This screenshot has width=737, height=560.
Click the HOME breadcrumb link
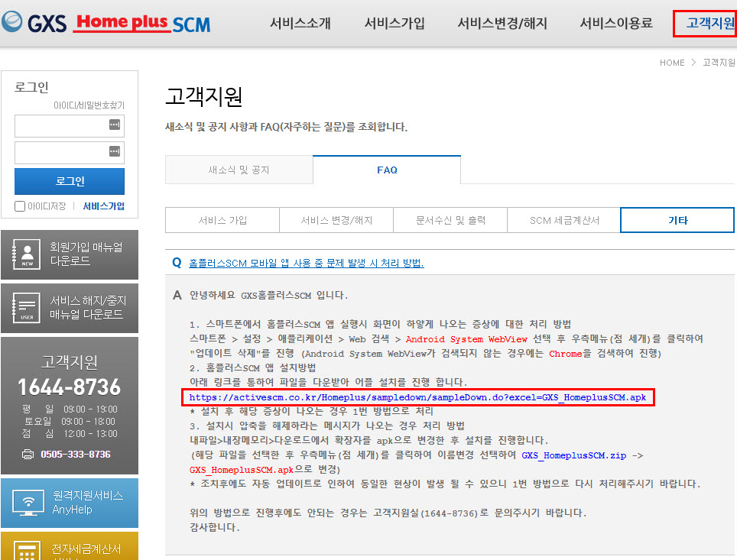pos(672,63)
